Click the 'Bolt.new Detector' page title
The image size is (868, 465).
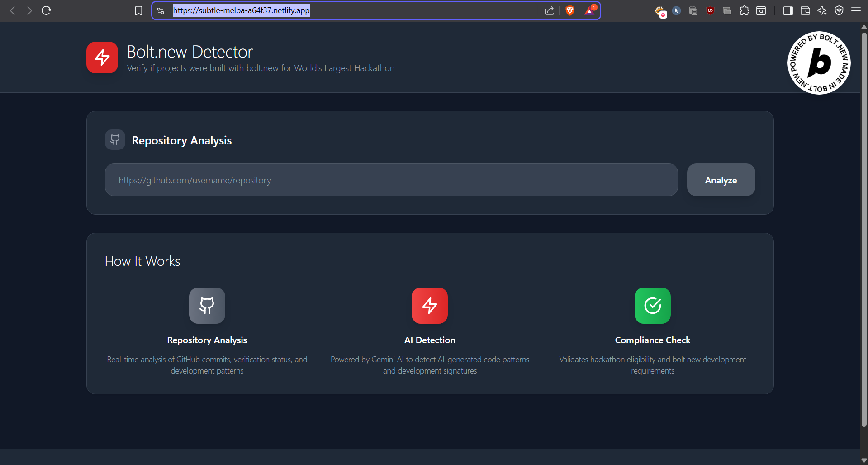click(x=190, y=52)
